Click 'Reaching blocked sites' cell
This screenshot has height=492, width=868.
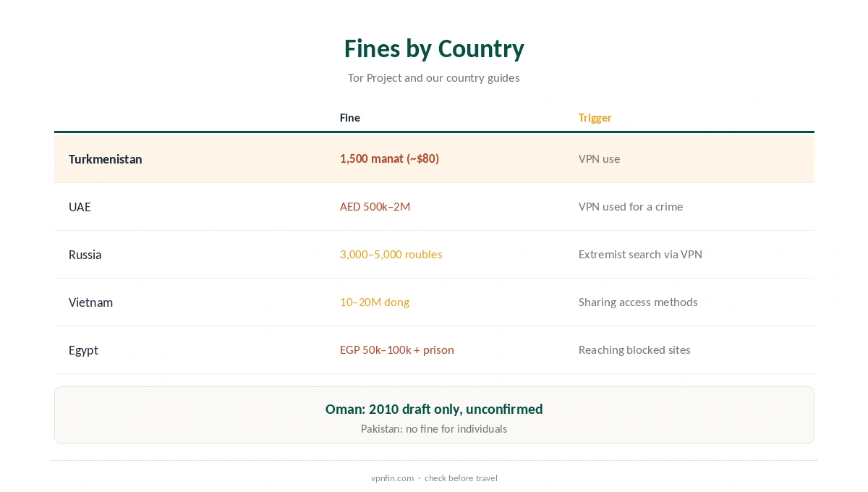[x=634, y=349]
